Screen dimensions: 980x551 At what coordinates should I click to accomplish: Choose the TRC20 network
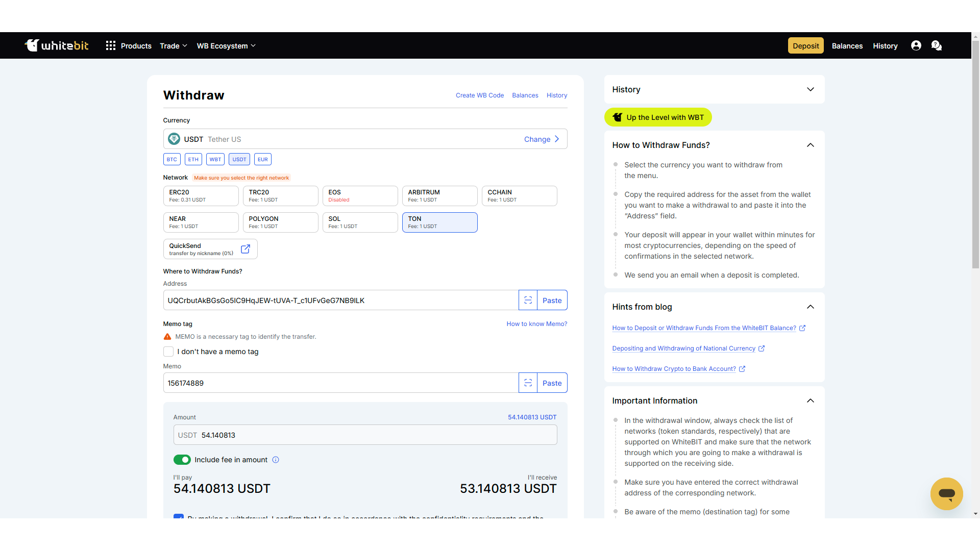281,196
